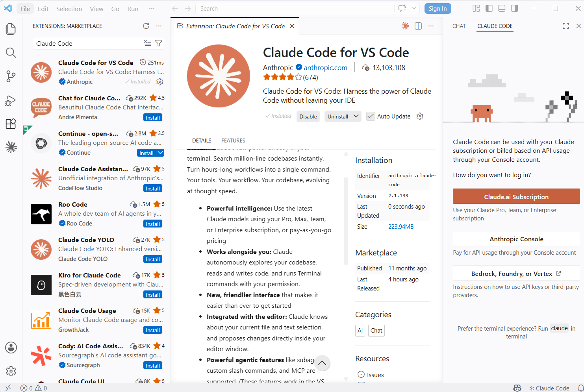584x392 pixels.
Task: Toggle secondary side bar visibility
Action: [x=514, y=8]
